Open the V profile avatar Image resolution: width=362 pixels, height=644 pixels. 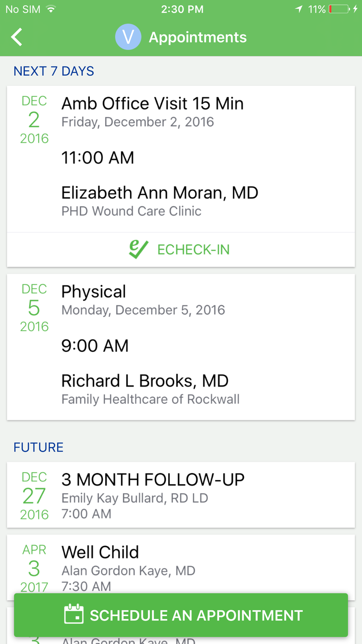128,37
